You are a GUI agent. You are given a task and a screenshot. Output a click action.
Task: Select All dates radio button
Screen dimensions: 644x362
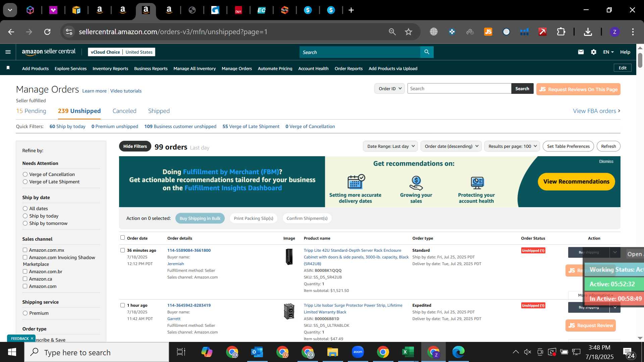(25, 208)
